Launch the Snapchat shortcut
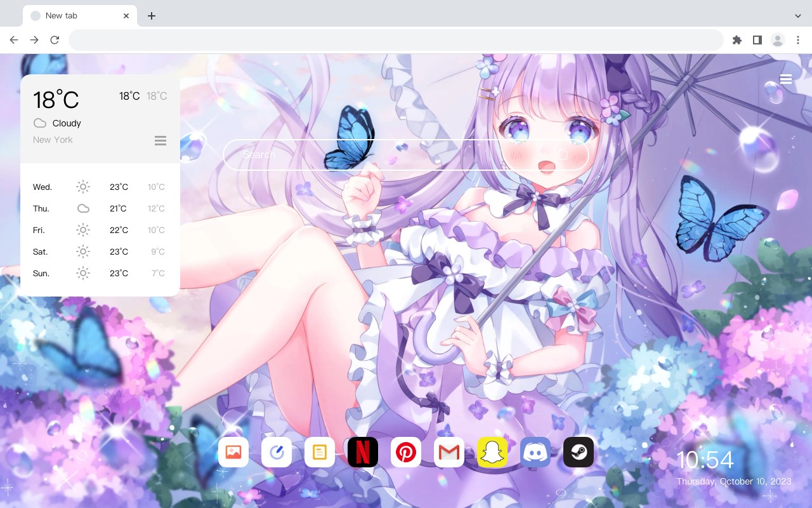Screen dimensions: 812x508 coord(492,452)
